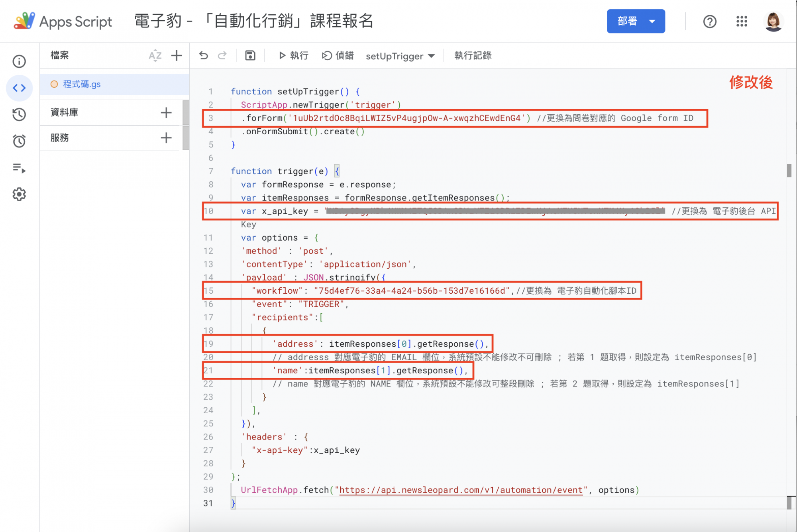This screenshot has width=797, height=532.
Task: Click 'function trigger(e)' on line 7
Action: coord(280,171)
